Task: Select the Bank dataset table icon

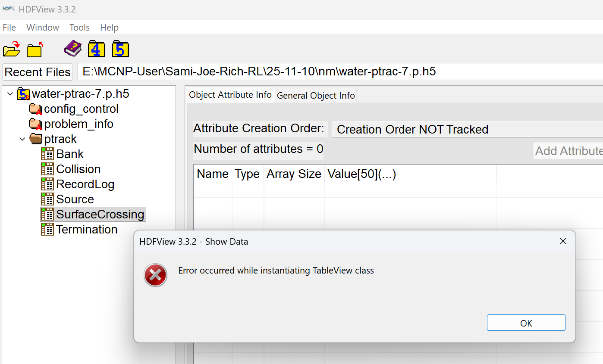Action: 47,154
